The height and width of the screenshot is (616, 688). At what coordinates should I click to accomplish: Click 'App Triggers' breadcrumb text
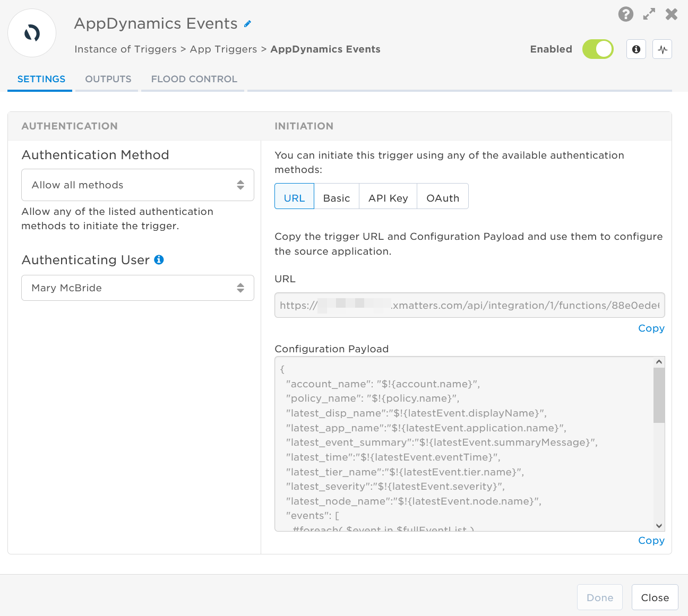[223, 49]
